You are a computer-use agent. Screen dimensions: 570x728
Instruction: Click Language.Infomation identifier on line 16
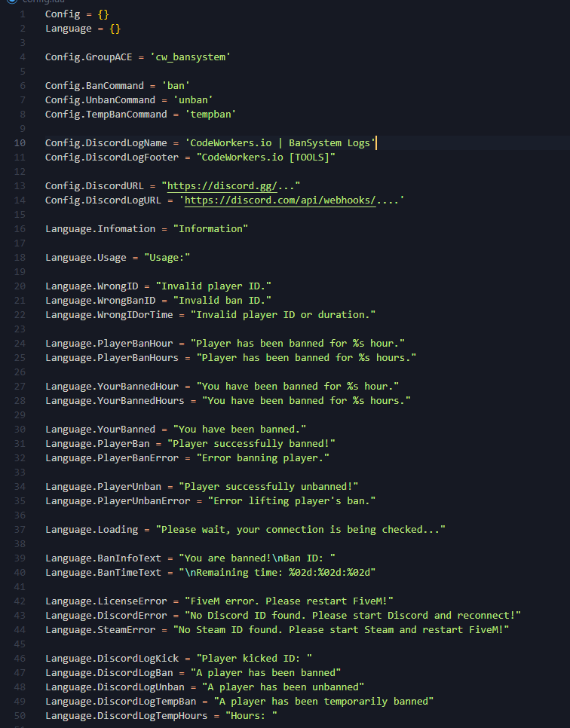pyautogui.click(x=100, y=229)
